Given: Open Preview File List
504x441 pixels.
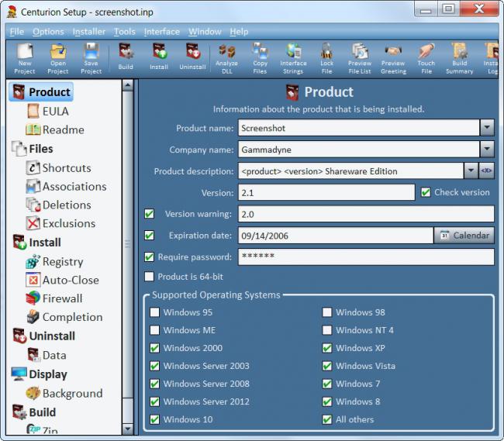Looking at the screenshot, I should point(360,59).
